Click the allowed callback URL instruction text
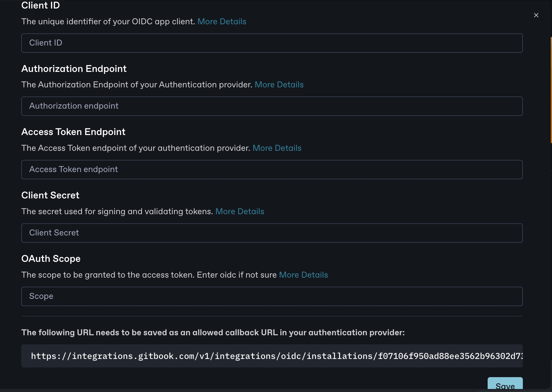The width and height of the screenshot is (552, 392). pos(213,333)
